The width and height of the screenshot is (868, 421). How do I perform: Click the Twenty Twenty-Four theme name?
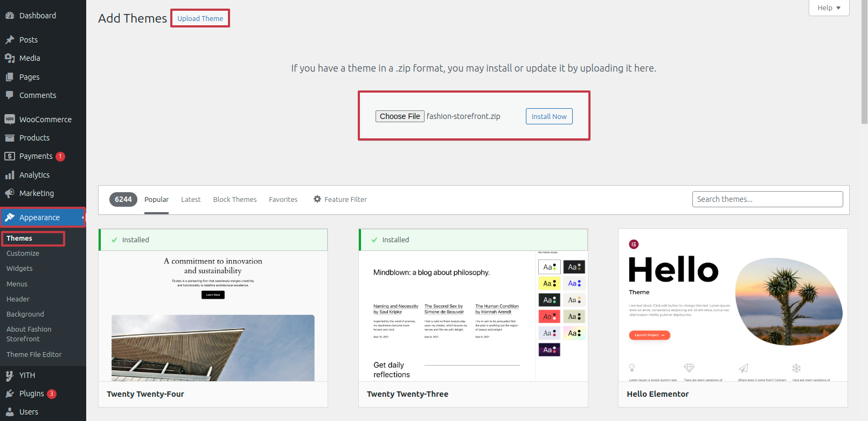click(x=145, y=394)
